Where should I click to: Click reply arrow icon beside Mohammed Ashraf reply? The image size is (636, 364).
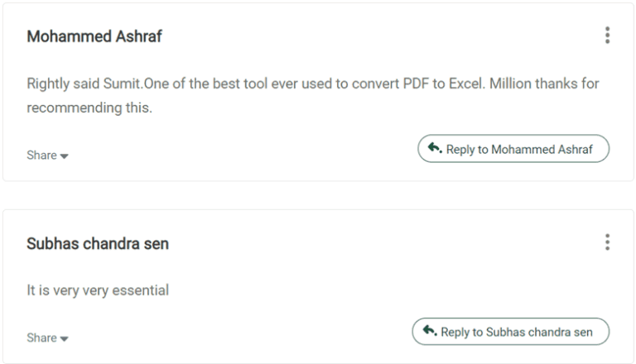click(435, 148)
